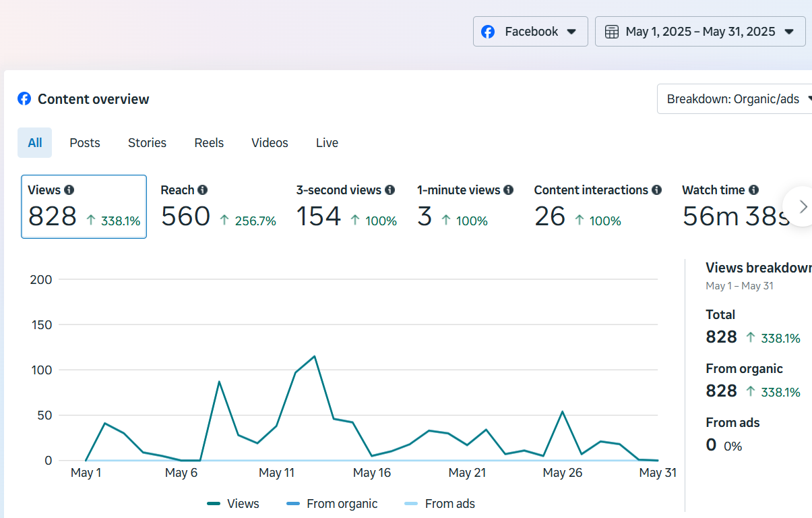Toggle the From ads legend series

click(x=440, y=504)
